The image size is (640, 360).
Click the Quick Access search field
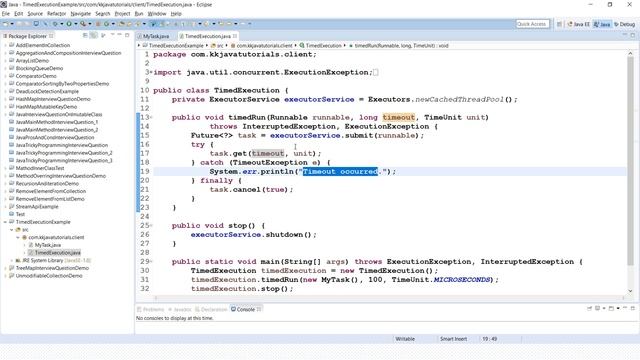[532, 24]
